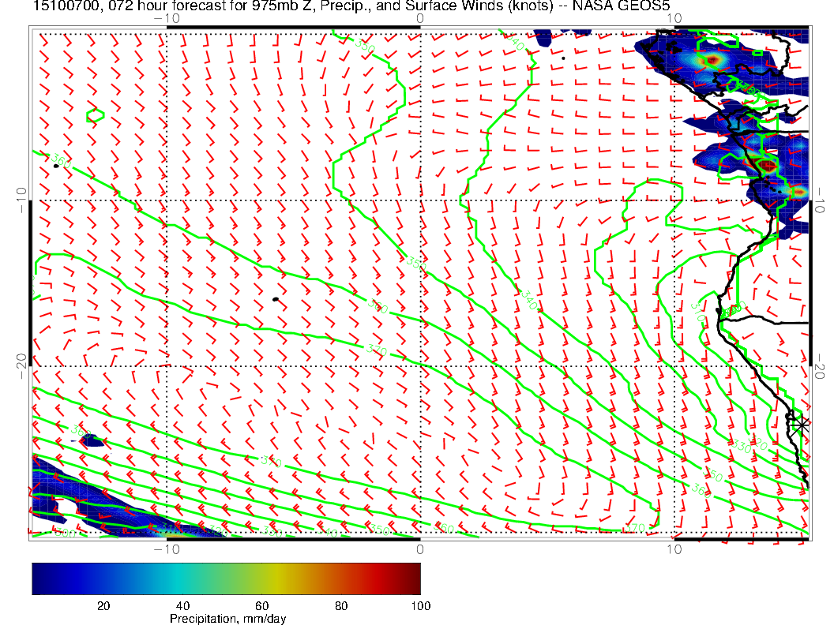Click the red precipitation maximum in top-right corner
Screen dimensions: 834x644
click(712, 60)
